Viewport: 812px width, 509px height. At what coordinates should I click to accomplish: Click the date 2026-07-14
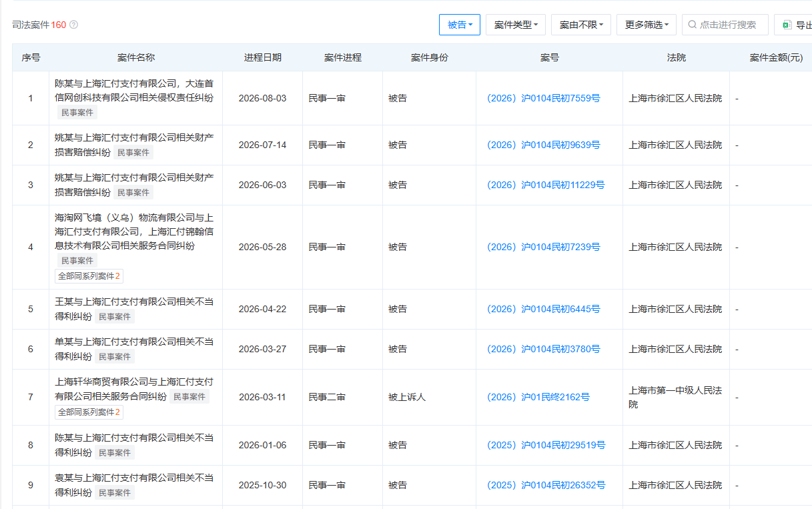click(262, 145)
